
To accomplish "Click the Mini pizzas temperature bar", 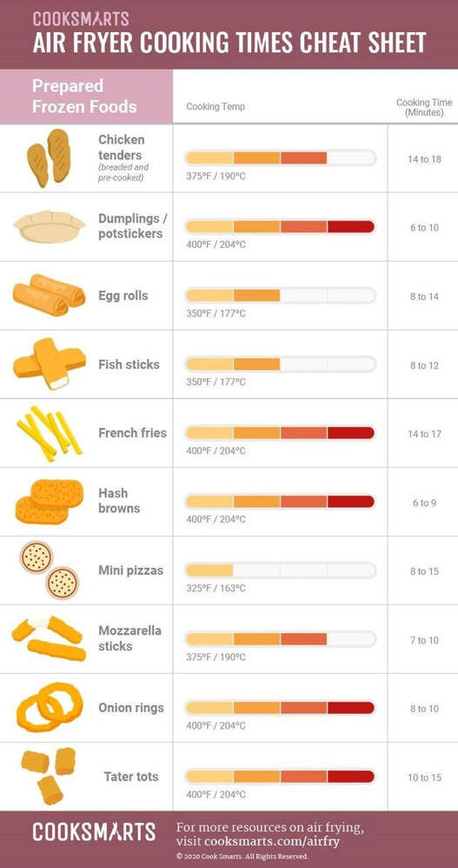I will pyautogui.click(x=280, y=571).
